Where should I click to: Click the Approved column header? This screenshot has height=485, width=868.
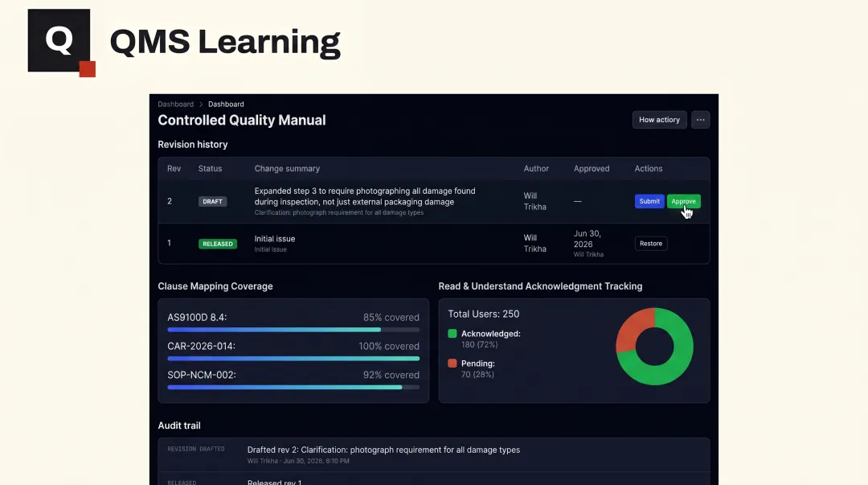click(592, 168)
